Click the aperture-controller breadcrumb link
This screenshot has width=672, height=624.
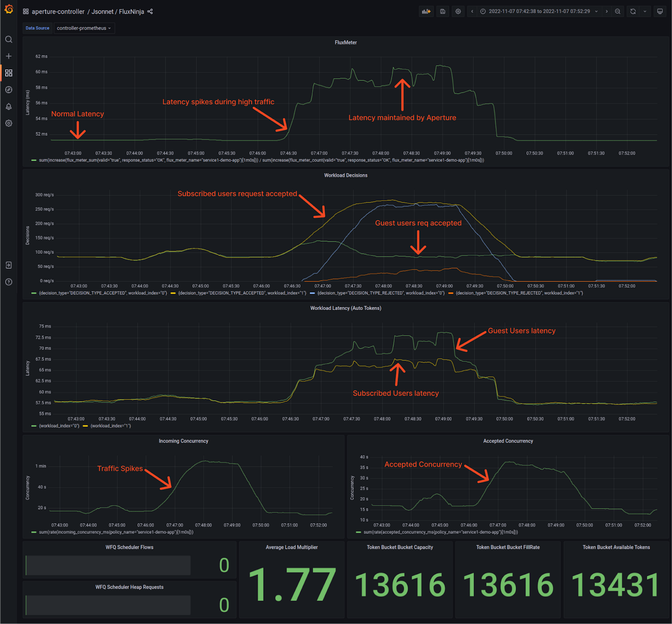point(58,11)
